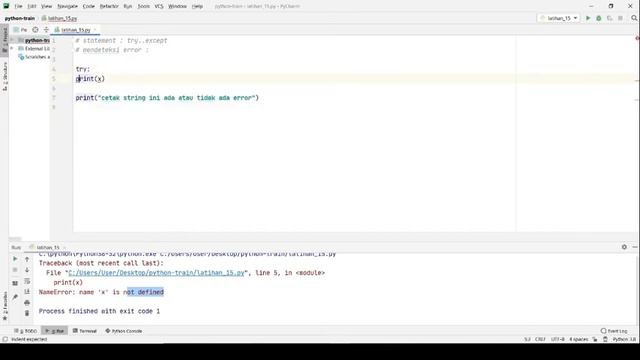
Task: Start debugging with the green bug icon
Action: click(x=599, y=18)
